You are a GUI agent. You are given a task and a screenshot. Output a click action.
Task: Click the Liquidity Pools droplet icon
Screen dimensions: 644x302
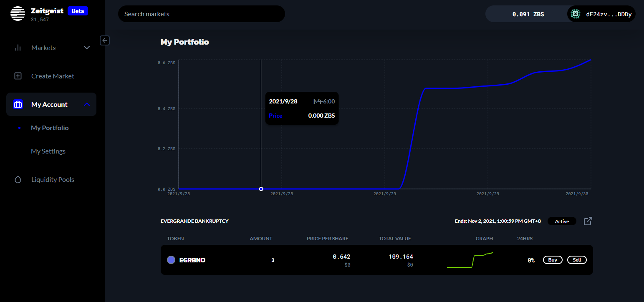tap(18, 179)
